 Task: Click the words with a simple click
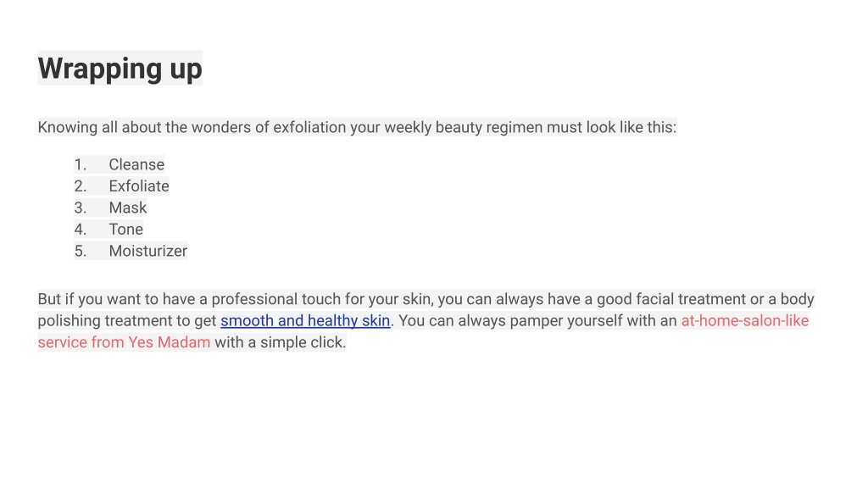pos(280,342)
